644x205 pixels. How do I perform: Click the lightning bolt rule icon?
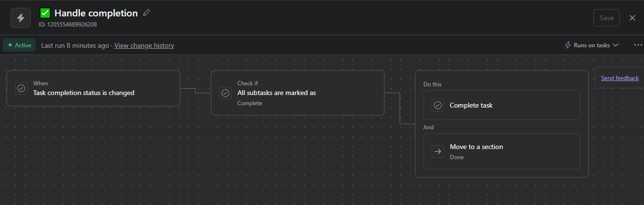click(21, 18)
